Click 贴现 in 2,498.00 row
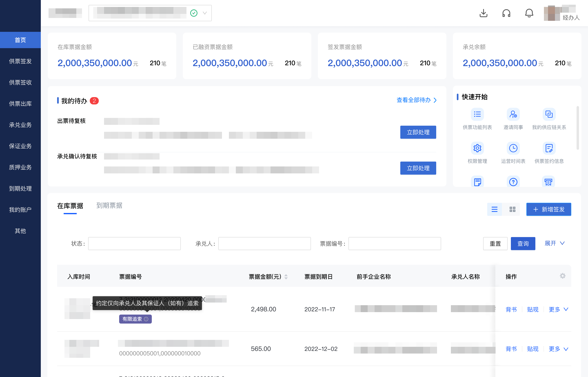Image resolution: width=588 pixels, height=377 pixels. 533,309
